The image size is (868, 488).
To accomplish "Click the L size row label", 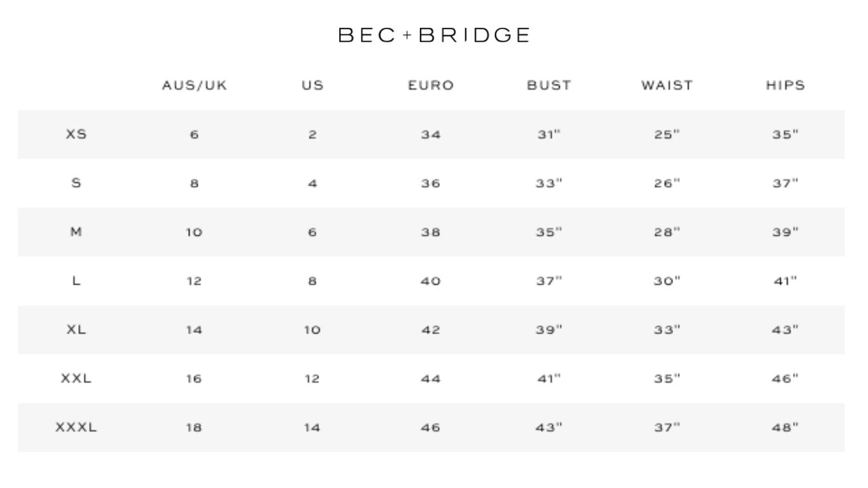I will point(76,281).
